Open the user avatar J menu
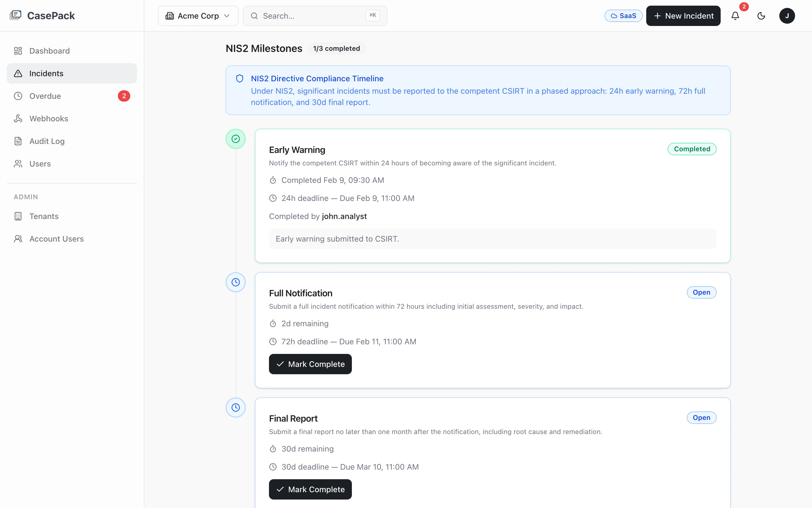This screenshot has height=508, width=812. click(x=787, y=16)
